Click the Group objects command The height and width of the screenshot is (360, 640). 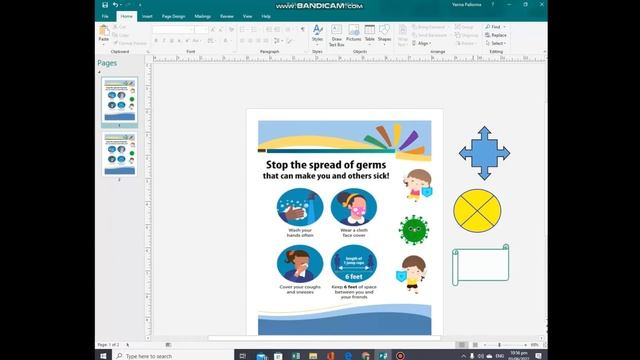(464, 27)
